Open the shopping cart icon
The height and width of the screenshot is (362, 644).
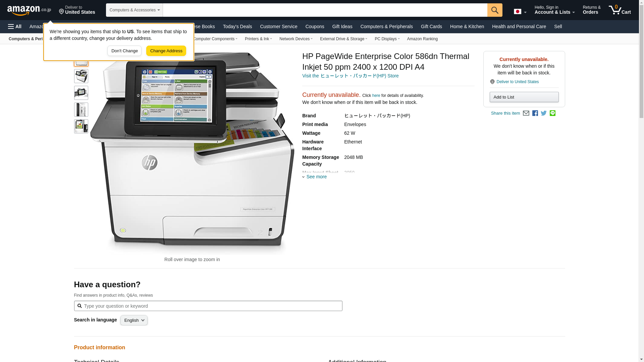point(619,10)
